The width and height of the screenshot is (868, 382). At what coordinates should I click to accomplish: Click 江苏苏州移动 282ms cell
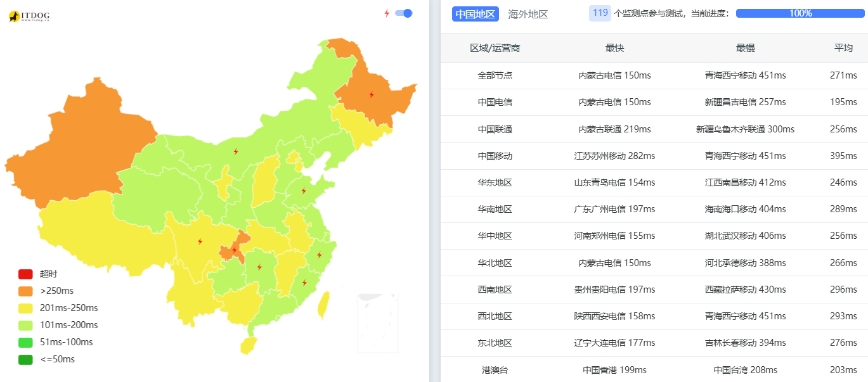pos(614,156)
